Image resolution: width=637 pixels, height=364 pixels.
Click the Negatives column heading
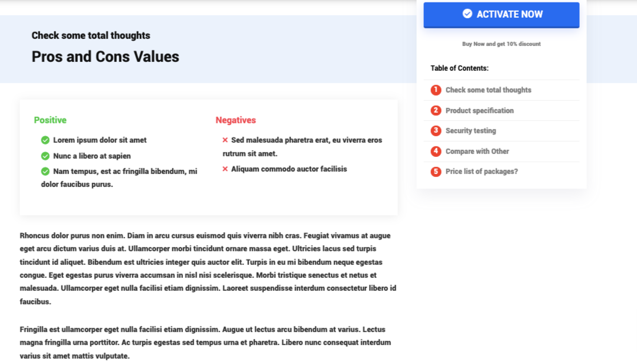(236, 120)
